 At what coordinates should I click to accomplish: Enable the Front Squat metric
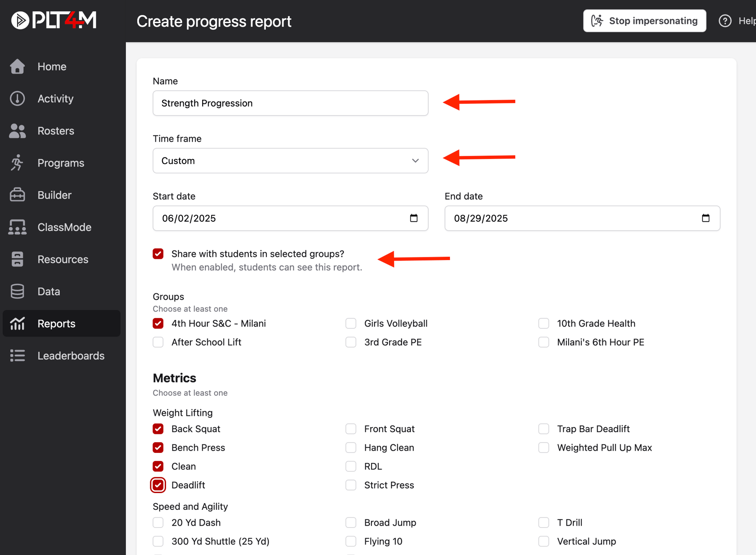click(351, 429)
